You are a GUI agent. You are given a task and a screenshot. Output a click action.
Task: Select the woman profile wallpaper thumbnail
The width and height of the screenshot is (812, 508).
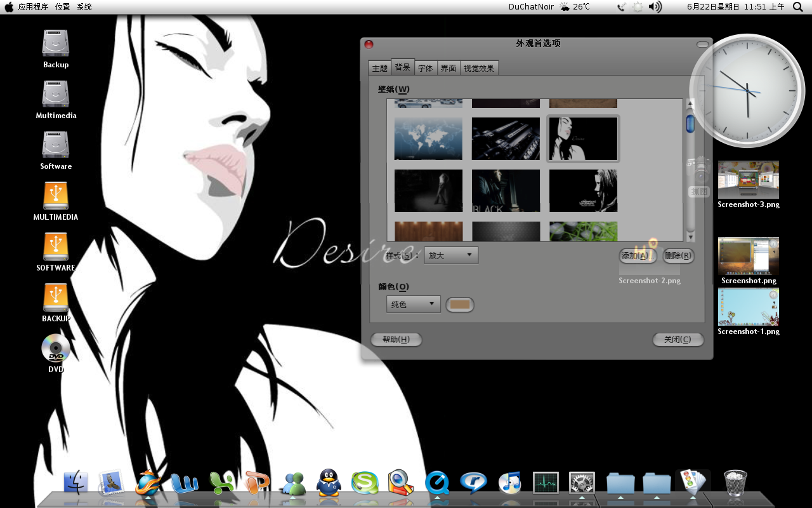(583, 190)
